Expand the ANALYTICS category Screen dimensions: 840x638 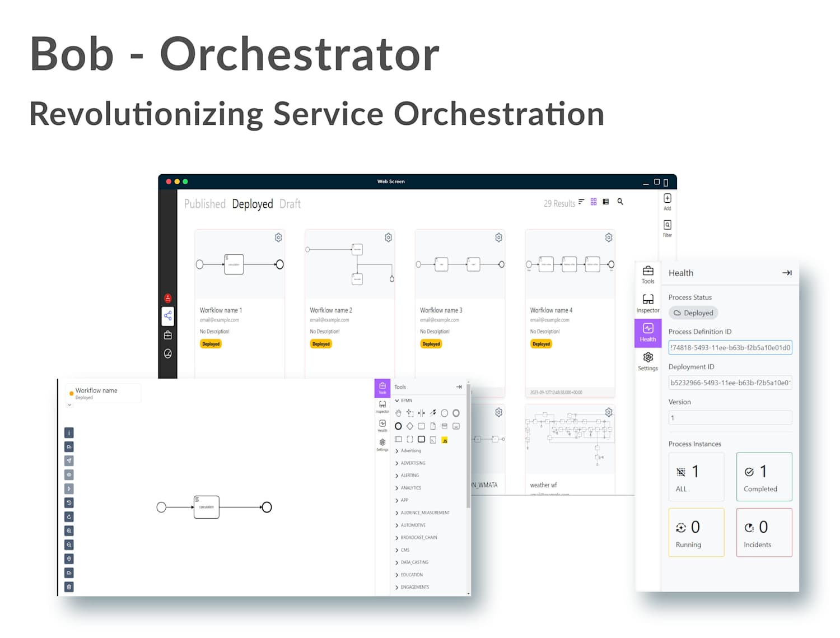click(408, 488)
